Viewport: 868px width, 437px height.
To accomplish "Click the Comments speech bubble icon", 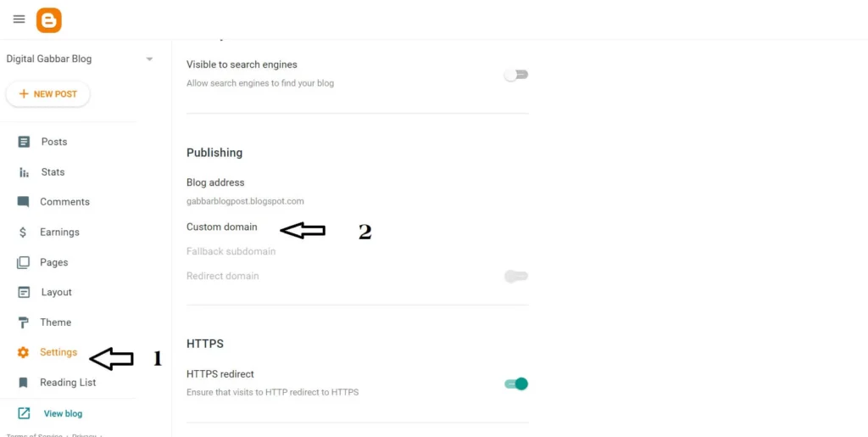I will [x=24, y=202].
